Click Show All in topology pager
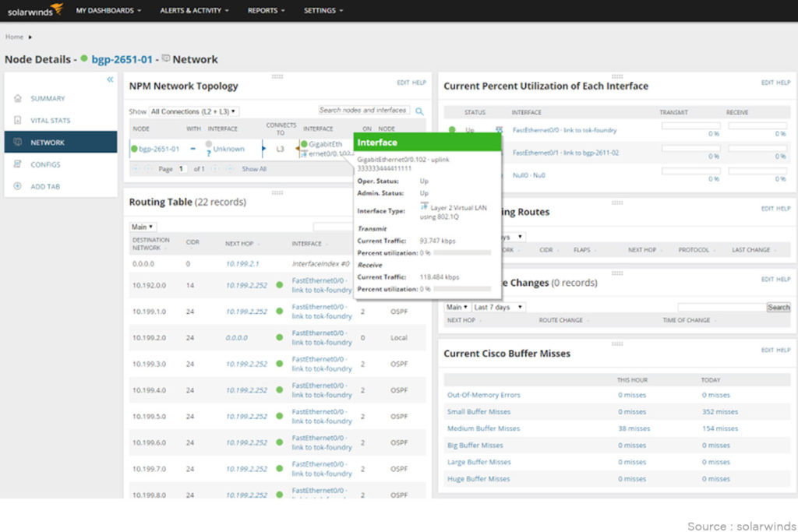This screenshot has height=532, width=798. click(x=254, y=169)
